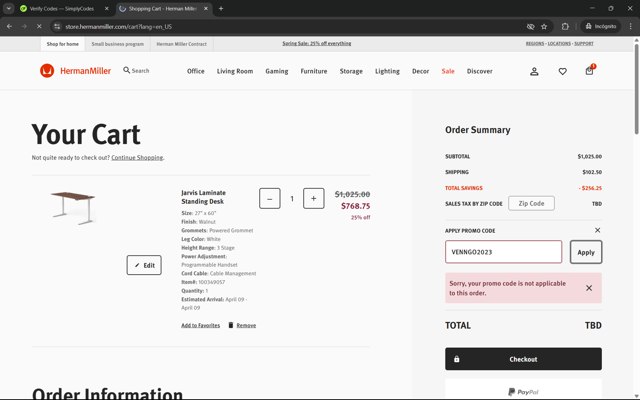Click the Total Savings amount text
Screen dimensions: 640x400
(590, 188)
